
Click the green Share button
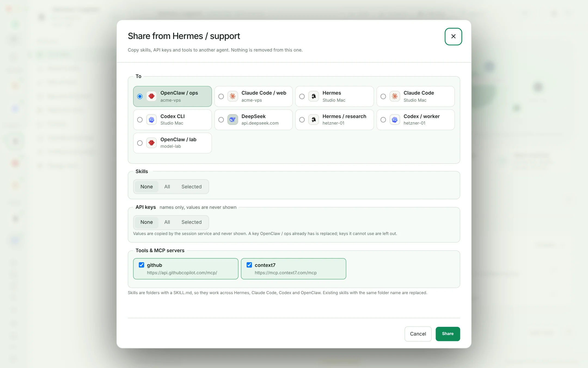click(x=448, y=334)
